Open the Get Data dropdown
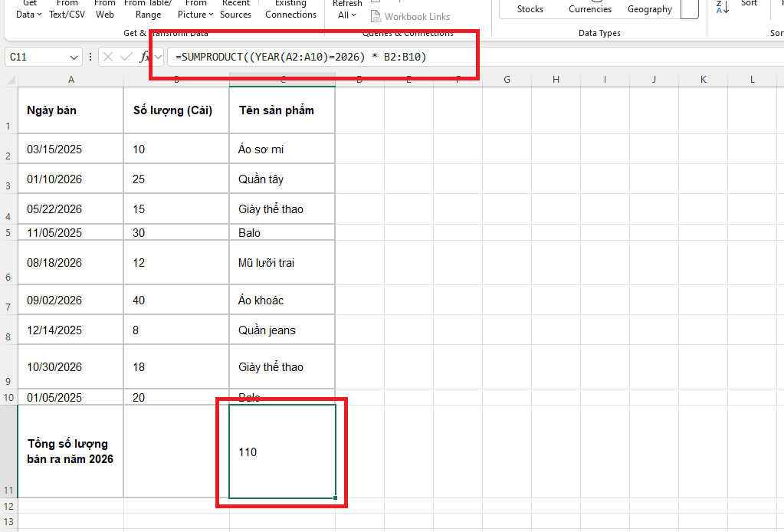784x532 pixels. click(29, 9)
